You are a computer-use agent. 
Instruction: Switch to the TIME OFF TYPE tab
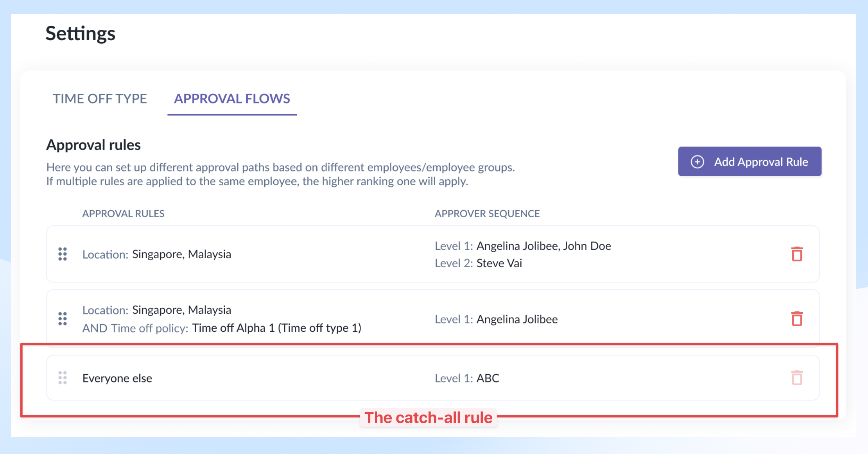[100, 99]
